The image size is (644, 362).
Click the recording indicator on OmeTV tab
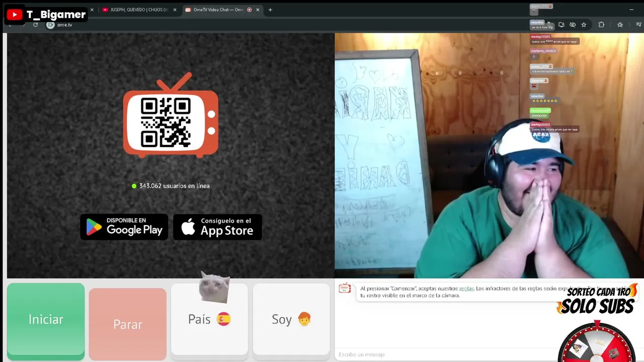point(249,10)
